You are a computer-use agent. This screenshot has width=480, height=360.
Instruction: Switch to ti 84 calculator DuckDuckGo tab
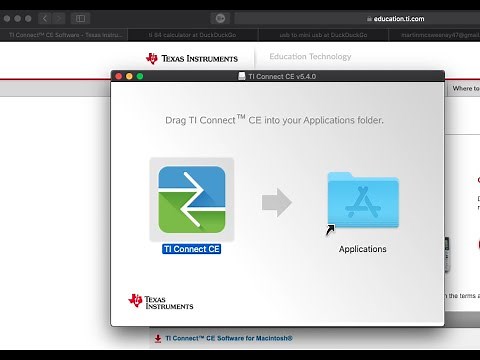(x=193, y=35)
